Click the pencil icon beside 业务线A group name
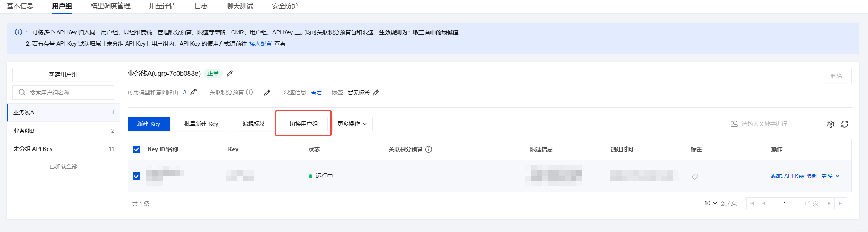The image size is (868, 232). pyautogui.click(x=230, y=74)
